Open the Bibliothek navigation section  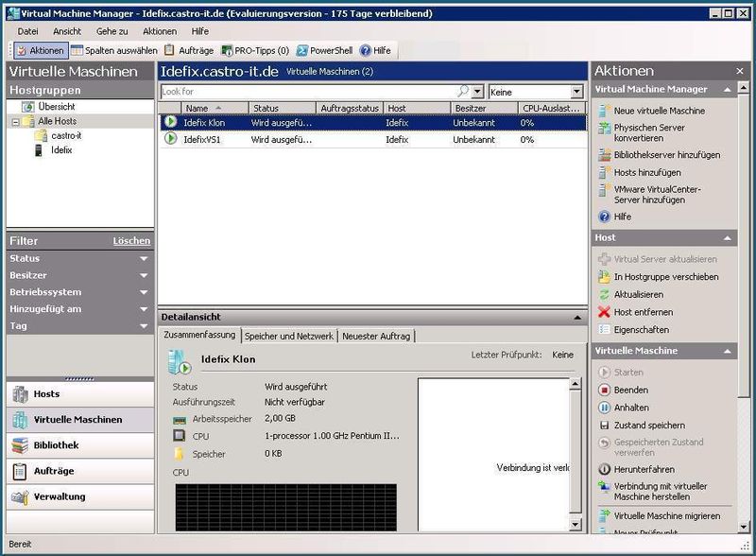point(56,445)
